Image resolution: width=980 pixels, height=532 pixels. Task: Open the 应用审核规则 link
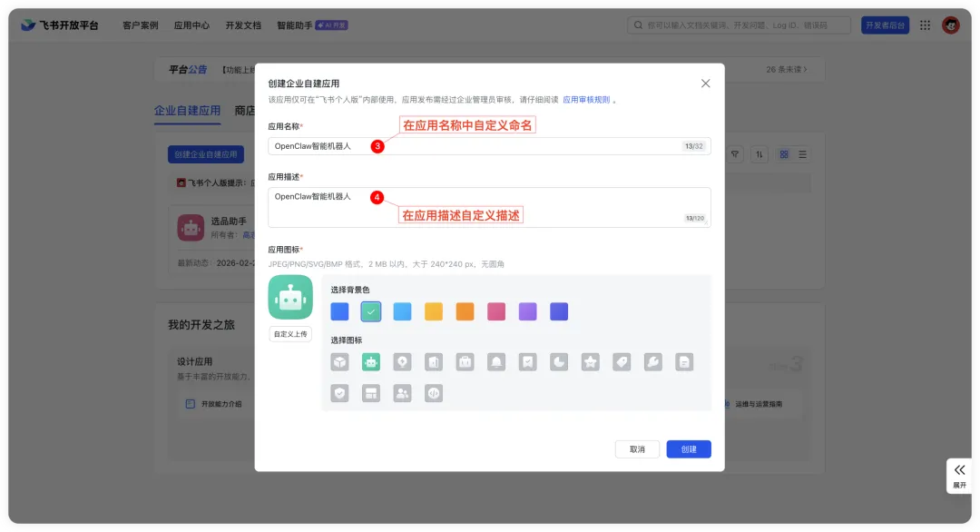click(586, 99)
